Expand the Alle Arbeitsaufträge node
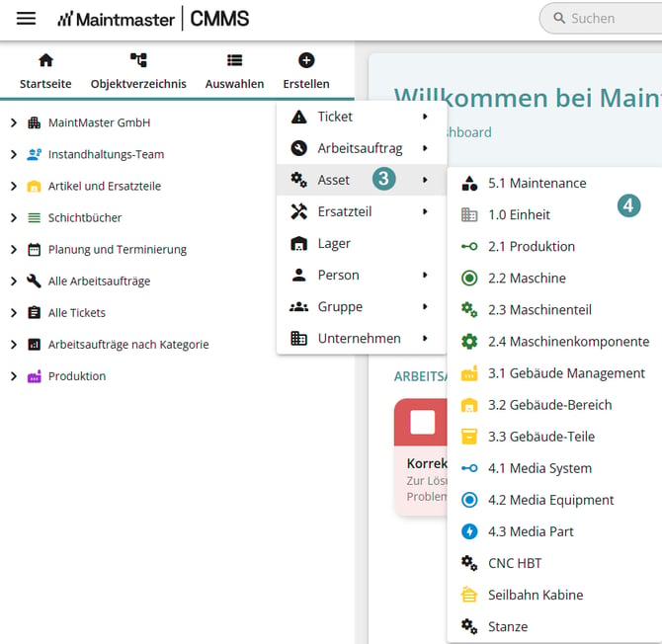Image resolution: width=662 pixels, height=644 pixels. 14,282
